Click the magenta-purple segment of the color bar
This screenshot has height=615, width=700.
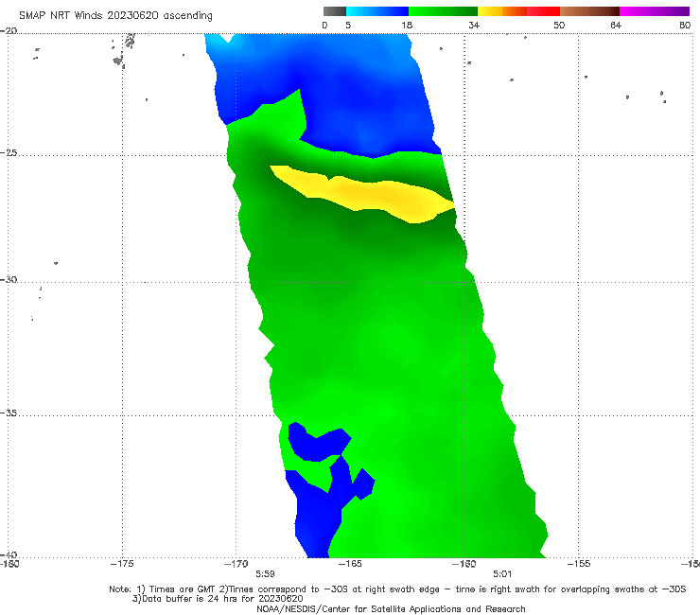pos(655,11)
